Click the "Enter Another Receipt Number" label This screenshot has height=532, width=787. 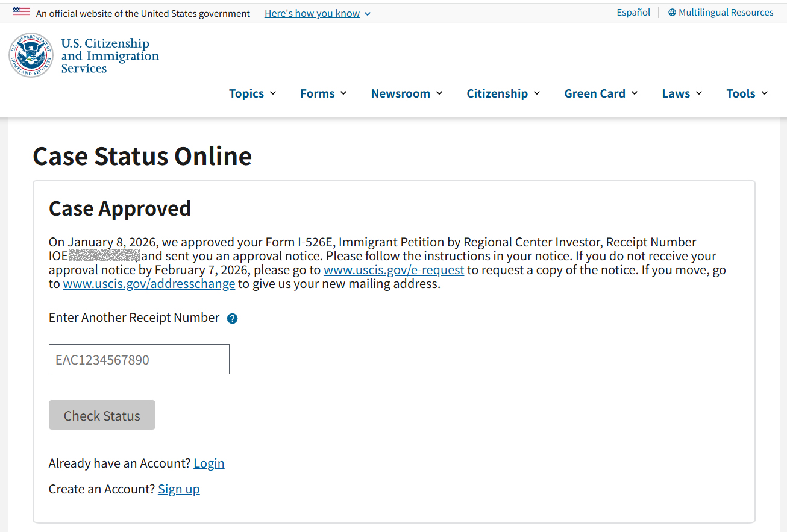point(134,318)
